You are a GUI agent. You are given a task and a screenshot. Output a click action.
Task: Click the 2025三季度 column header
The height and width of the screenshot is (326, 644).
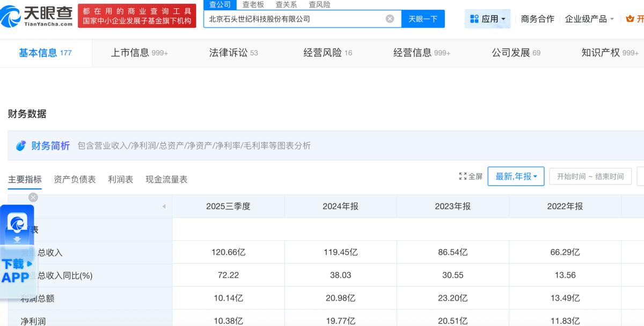click(228, 206)
